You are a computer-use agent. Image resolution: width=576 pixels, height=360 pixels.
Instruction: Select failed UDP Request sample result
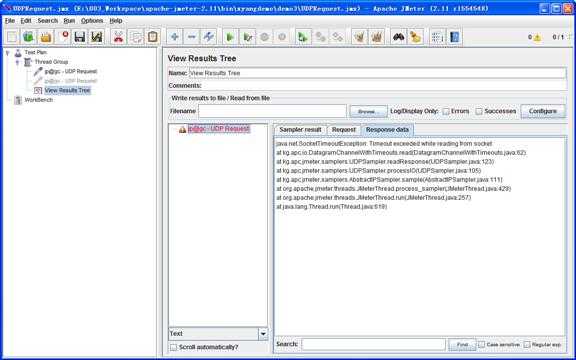click(219, 129)
